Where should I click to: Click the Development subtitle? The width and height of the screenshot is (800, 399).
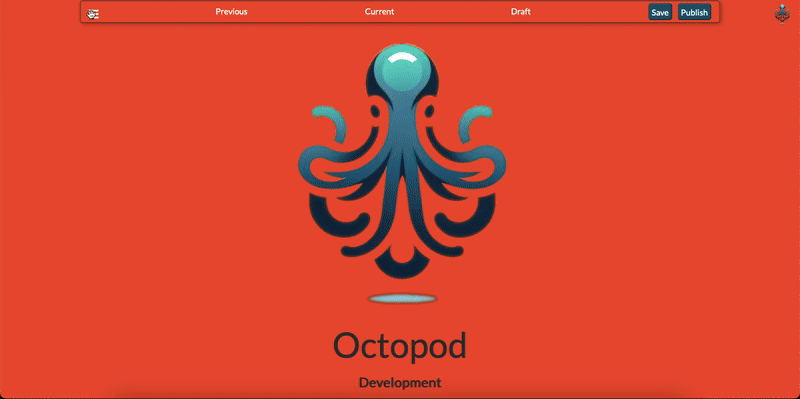[x=400, y=383]
